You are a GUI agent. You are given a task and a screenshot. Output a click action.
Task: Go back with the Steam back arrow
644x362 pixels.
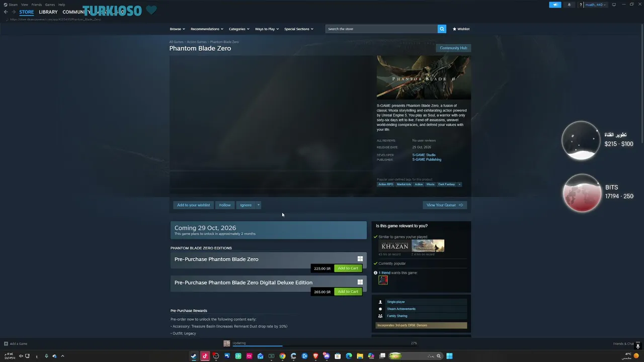pyautogui.click(x=6, y=12)
